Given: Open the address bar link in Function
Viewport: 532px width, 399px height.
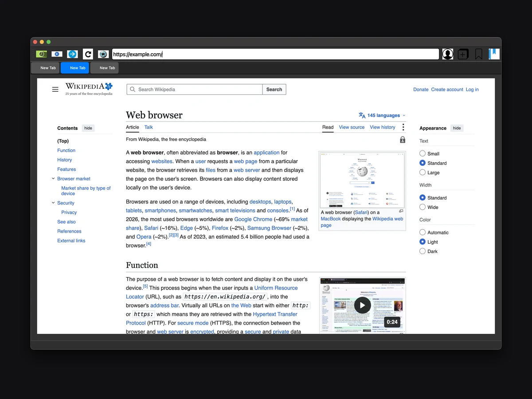Looking at the screenshot, I should [164, 305].
